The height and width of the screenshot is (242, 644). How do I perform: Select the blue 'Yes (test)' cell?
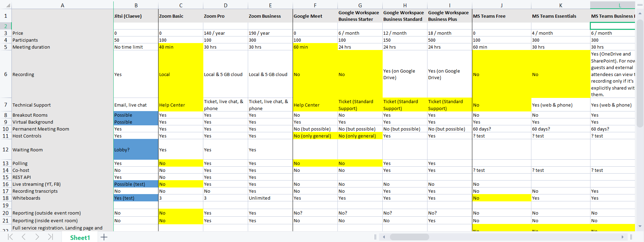tap(136, 198)
